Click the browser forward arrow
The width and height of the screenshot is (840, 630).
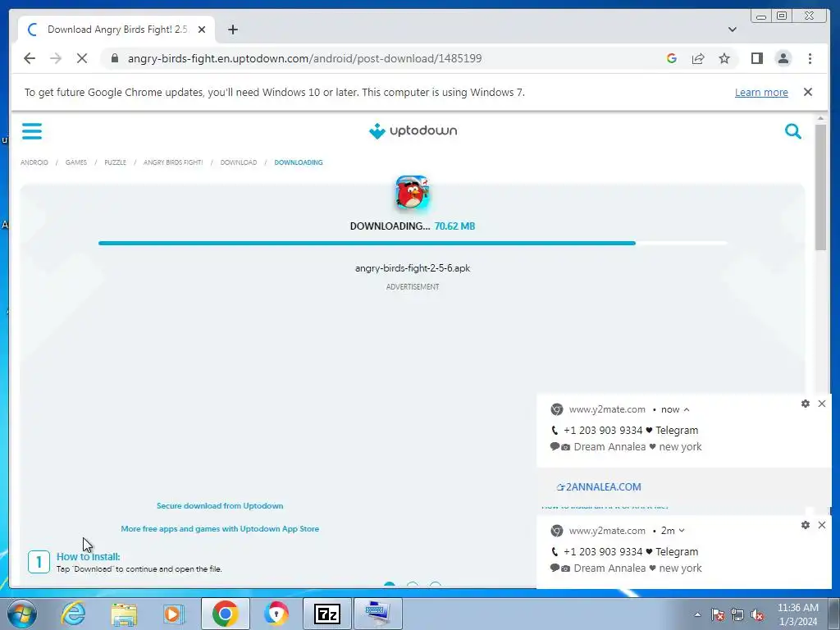click(56, 58)
